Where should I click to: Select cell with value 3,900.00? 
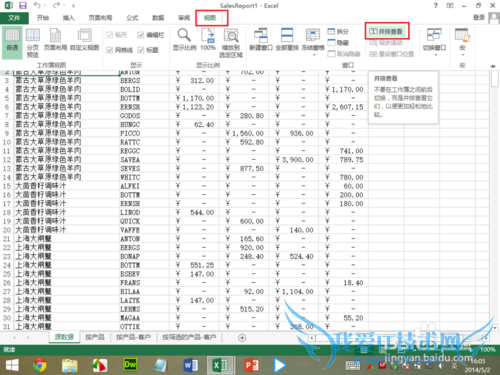click(x=293, y=160)
